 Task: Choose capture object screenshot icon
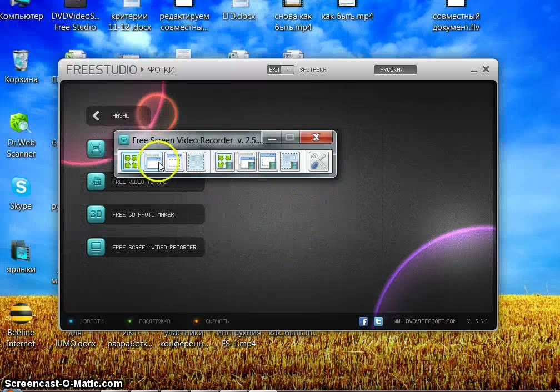click(174, 162)
